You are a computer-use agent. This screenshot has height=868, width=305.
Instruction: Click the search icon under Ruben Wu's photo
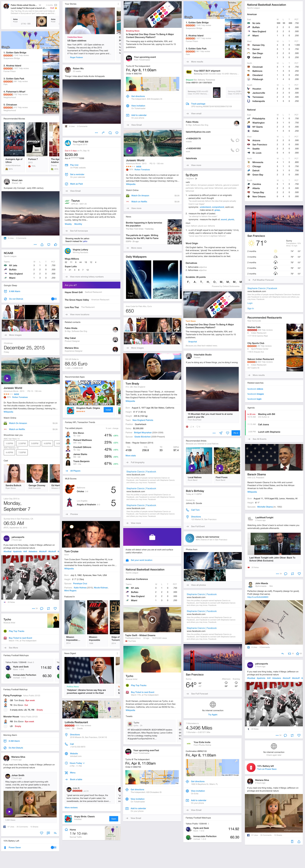[110, 133]
